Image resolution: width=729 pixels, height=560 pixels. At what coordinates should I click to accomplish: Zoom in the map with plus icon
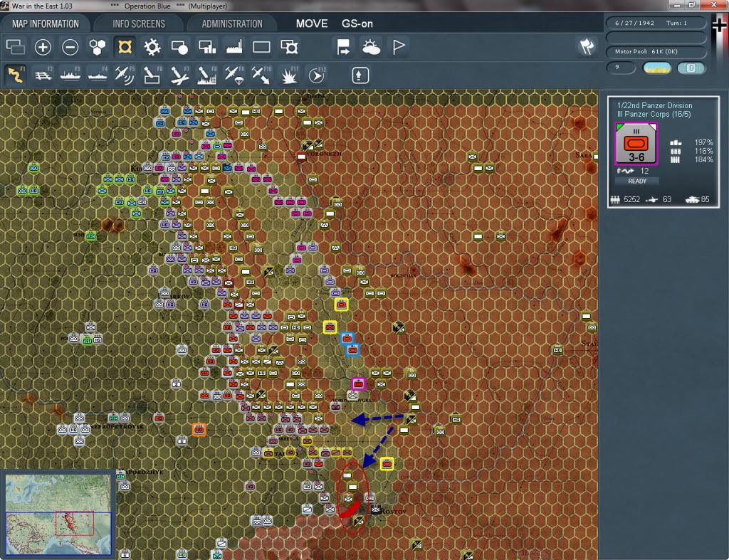point(43,47)
